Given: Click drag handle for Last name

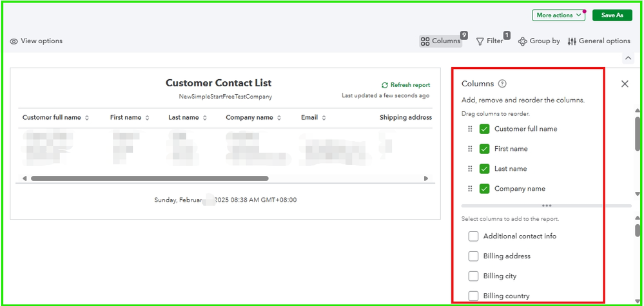Looking at the screenshot, I should 470,169.
